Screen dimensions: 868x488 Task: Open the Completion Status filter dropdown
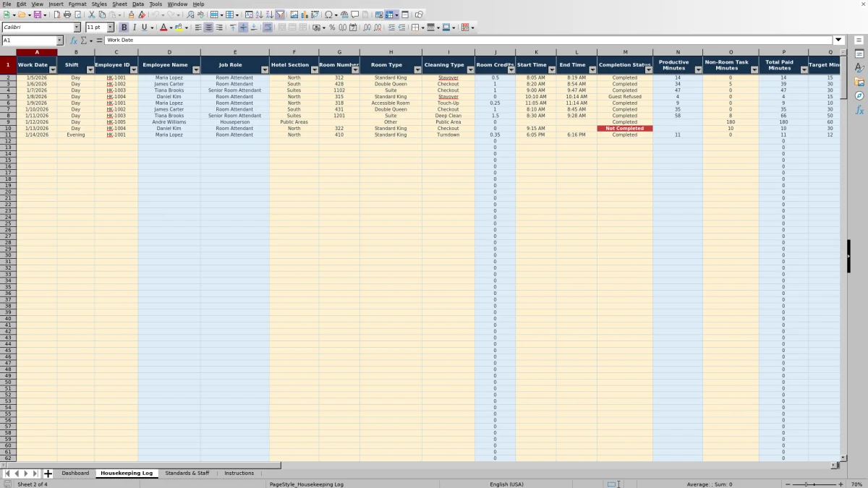click(648, 70)
